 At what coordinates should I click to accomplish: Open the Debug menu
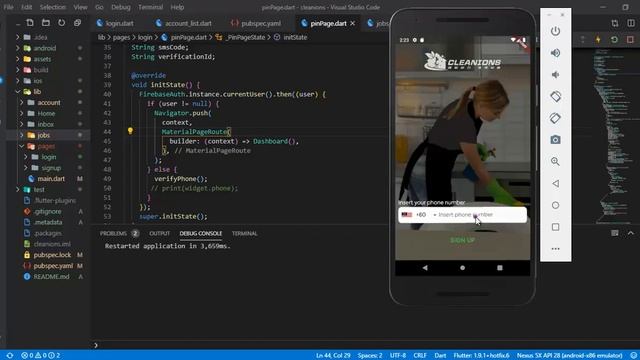tap(121, 7)
